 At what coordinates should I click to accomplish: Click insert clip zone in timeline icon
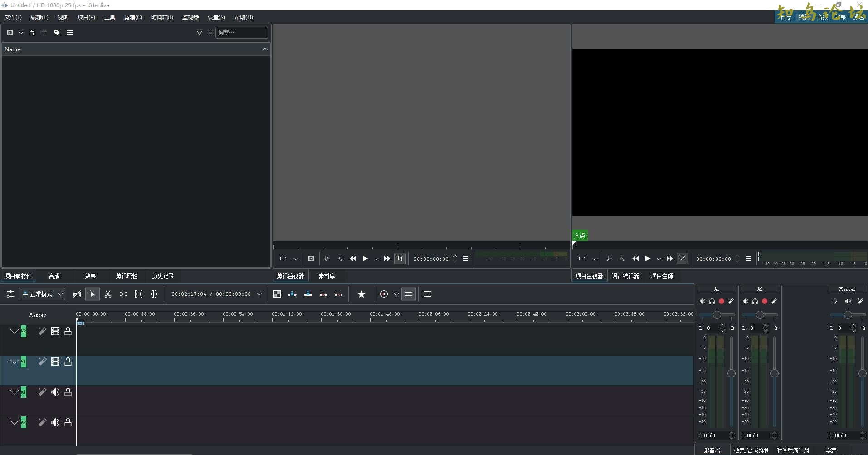coord(293,294)
